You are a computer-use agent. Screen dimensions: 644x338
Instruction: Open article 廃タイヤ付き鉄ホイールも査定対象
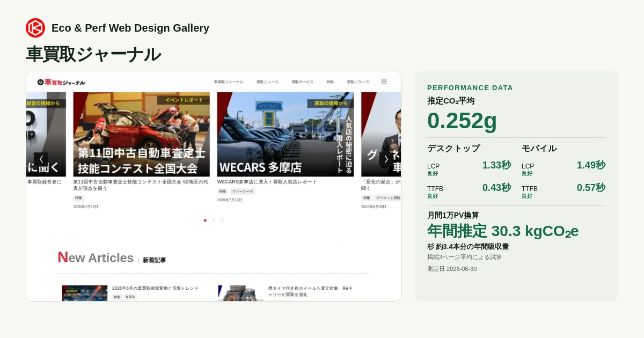coord(310,291)
